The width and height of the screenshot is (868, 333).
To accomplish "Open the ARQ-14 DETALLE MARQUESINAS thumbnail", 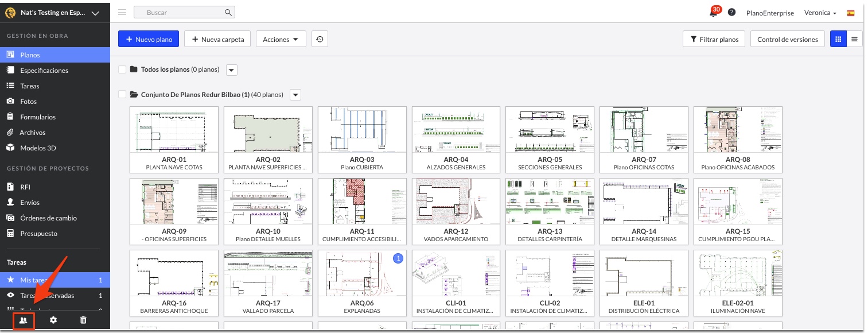I will (644, 211).
